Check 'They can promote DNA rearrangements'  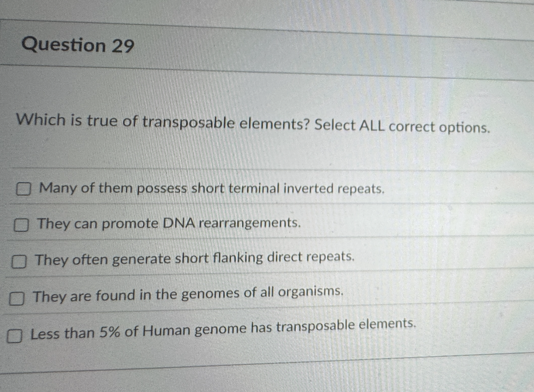[21, 226]
